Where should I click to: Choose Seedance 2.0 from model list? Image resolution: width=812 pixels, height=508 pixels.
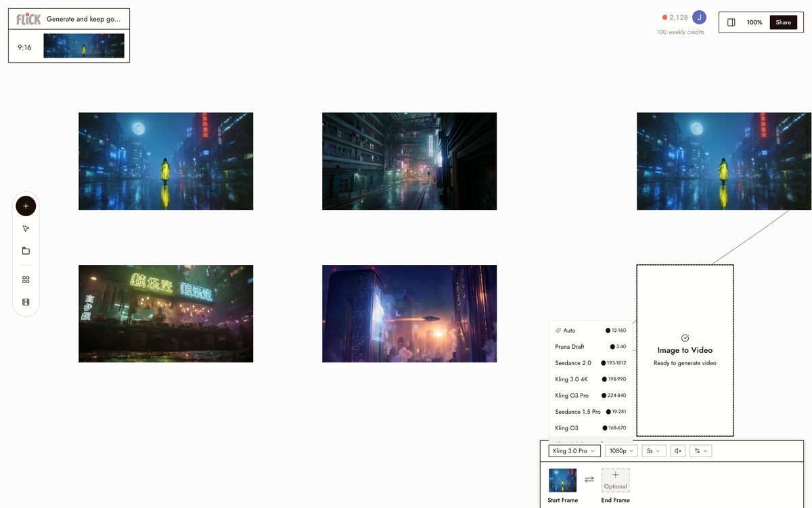point(591,363)
